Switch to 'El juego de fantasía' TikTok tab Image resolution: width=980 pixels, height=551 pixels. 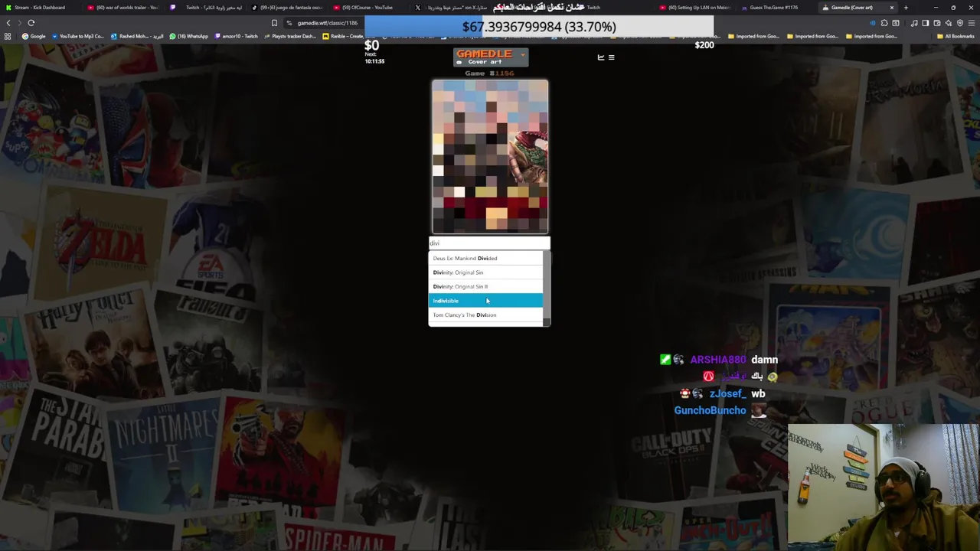(287, 8)
